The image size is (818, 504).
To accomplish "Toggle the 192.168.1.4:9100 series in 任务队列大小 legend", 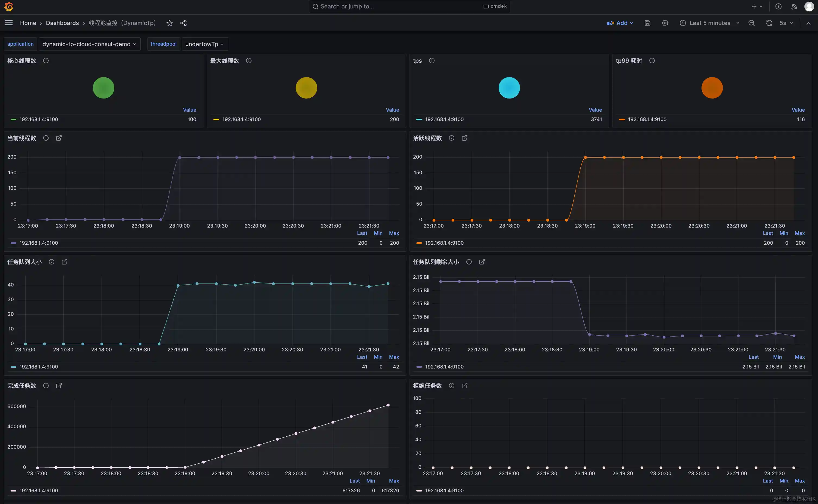I will pos(38,367).
